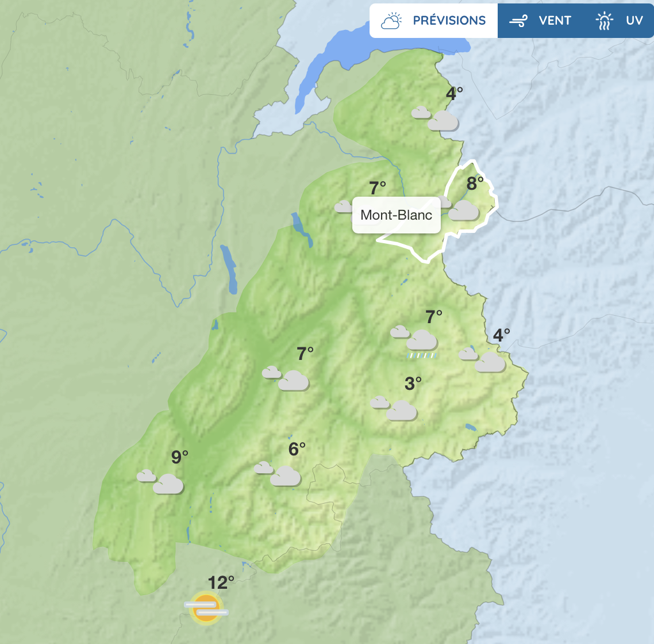The image size is (654, 644).
Task: Click the Mont-Blanc tooltip label
Action: [396, 216]
